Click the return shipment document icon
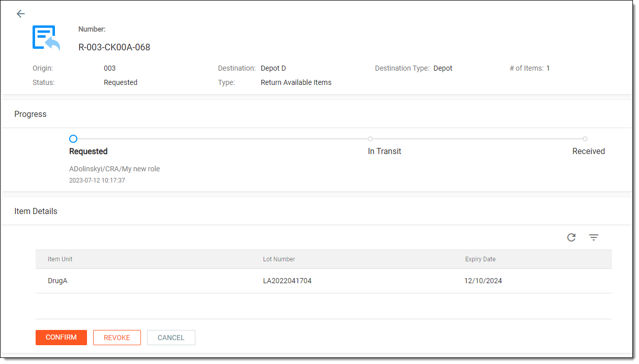The width and height of the screenshot is (639, 364). click(46, 38)
